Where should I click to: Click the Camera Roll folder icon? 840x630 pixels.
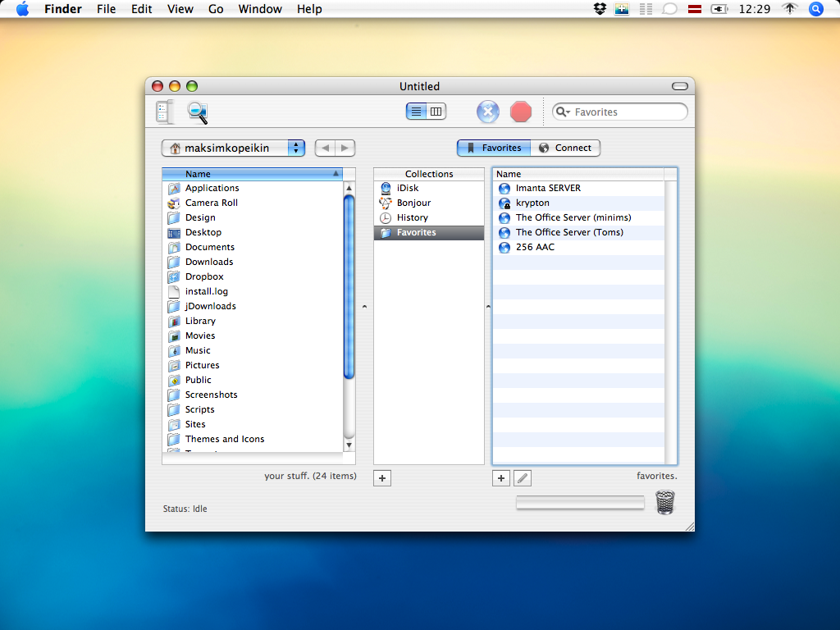174,203
